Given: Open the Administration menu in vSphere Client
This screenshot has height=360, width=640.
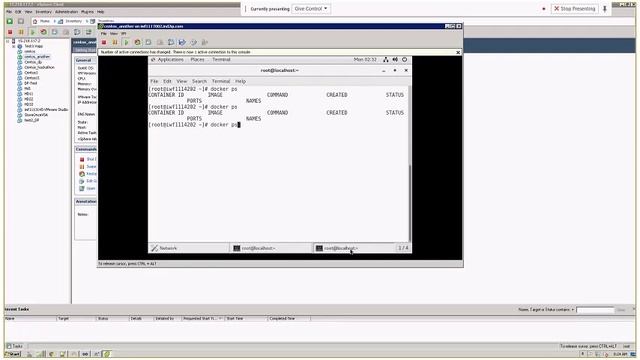Looking at the screenshot, I should [66, 12].
